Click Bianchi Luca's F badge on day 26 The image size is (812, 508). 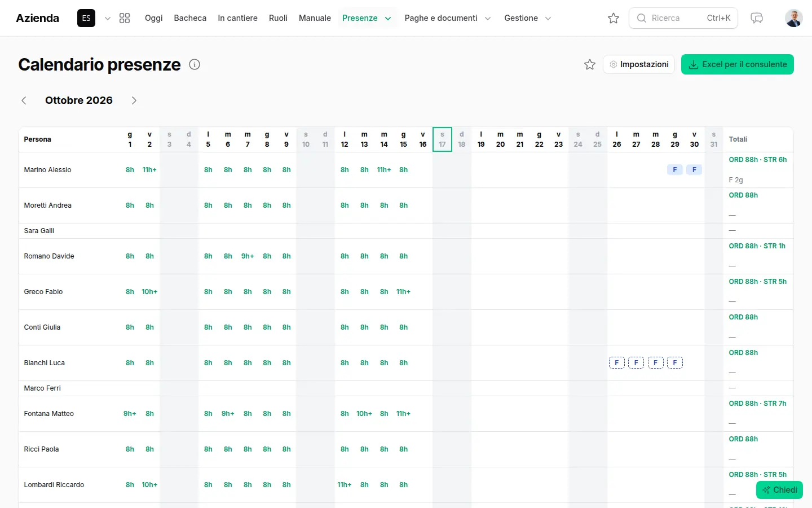tap(617, 363)
